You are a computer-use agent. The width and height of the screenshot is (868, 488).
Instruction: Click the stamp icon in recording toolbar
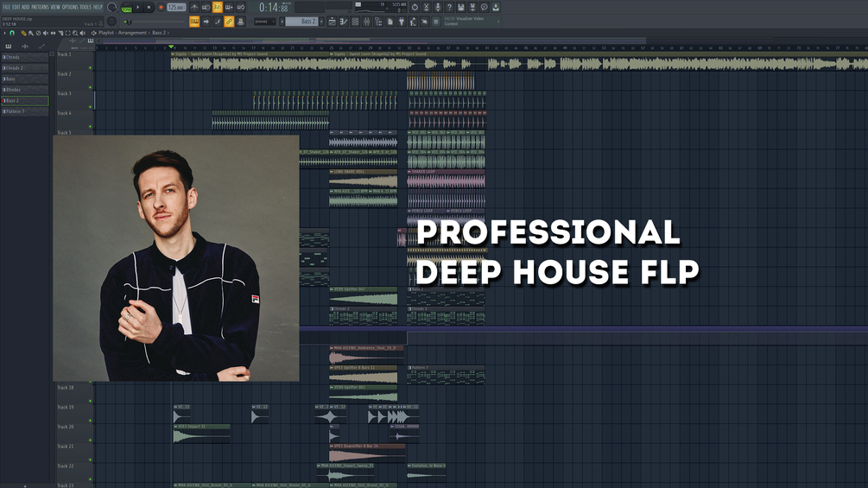tap(241, 22)
